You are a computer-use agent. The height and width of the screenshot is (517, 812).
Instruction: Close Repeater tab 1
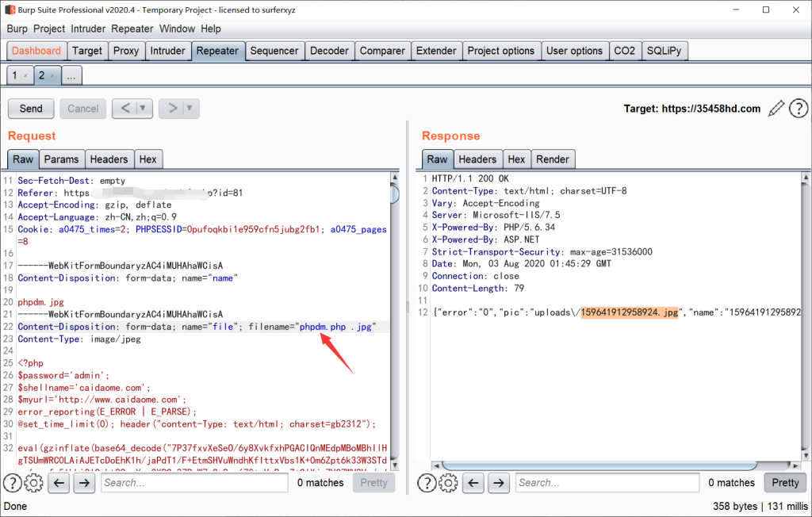pyautogui.click(x=25, y=76)
